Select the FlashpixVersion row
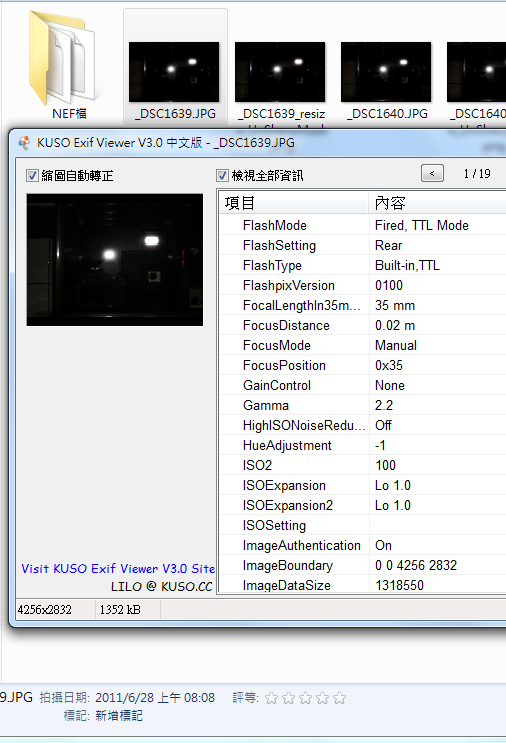 click(x=363, y=285)
